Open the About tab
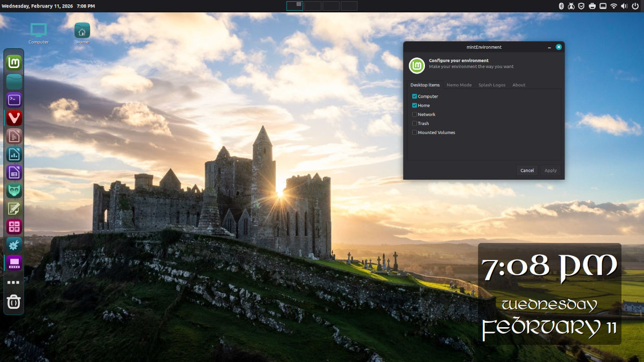This screenshot has width=644, height=362. [x=518, y=85]
